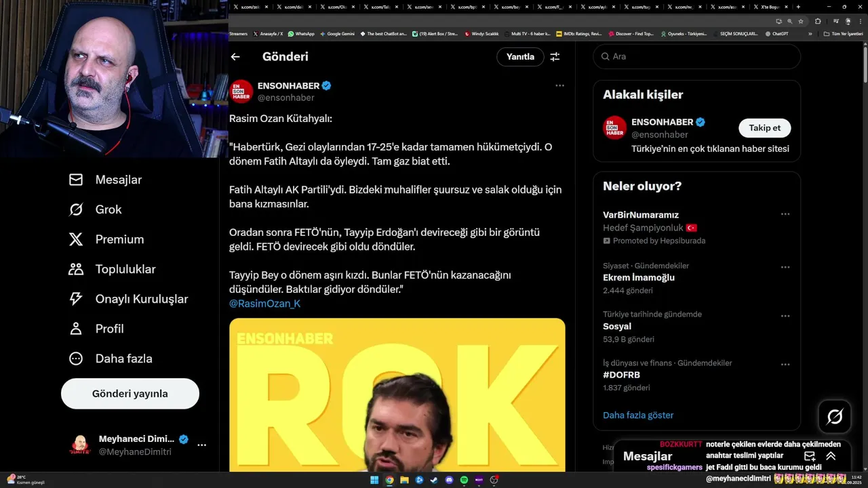Open Topluluklar in the sidebar
868x488 pixels.
[x=113, y=269]
